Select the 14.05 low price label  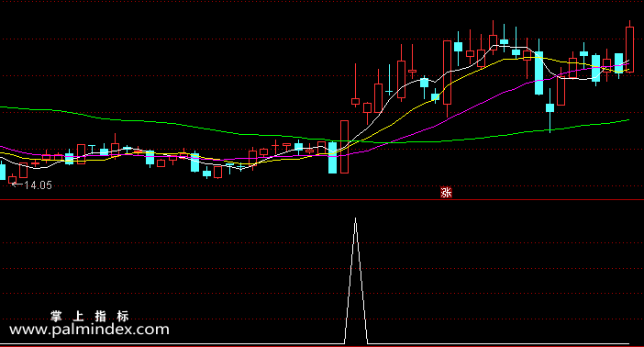point(38,185)
